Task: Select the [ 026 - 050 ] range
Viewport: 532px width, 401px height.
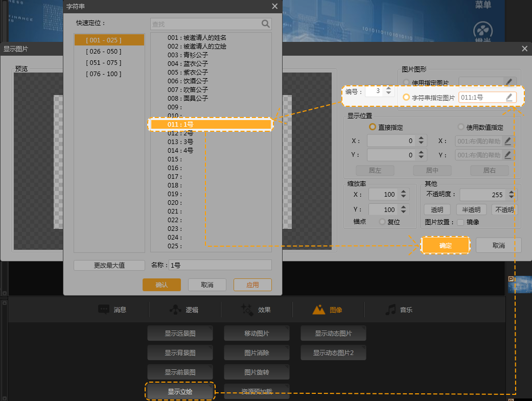Action: coord(104,51)
